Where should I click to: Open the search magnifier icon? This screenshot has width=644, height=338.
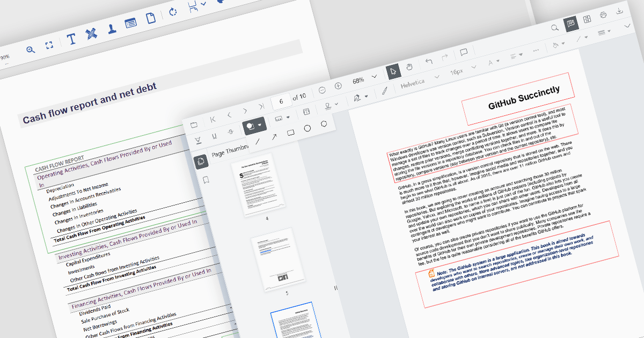[555, 27]
